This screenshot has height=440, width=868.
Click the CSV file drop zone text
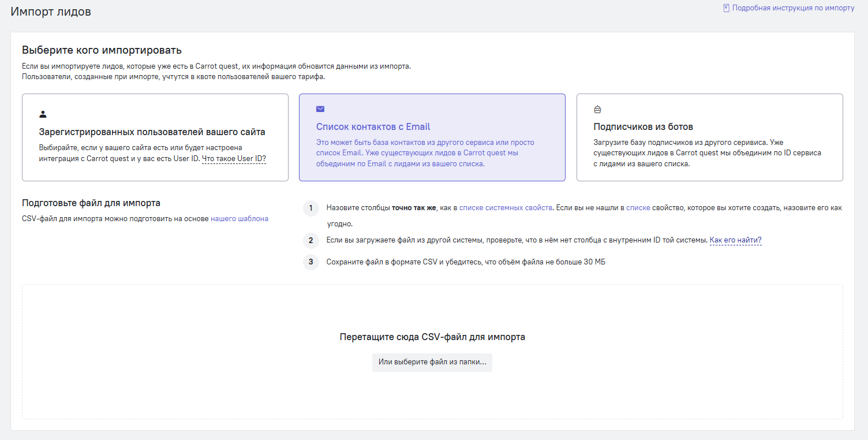click(432, 337)
